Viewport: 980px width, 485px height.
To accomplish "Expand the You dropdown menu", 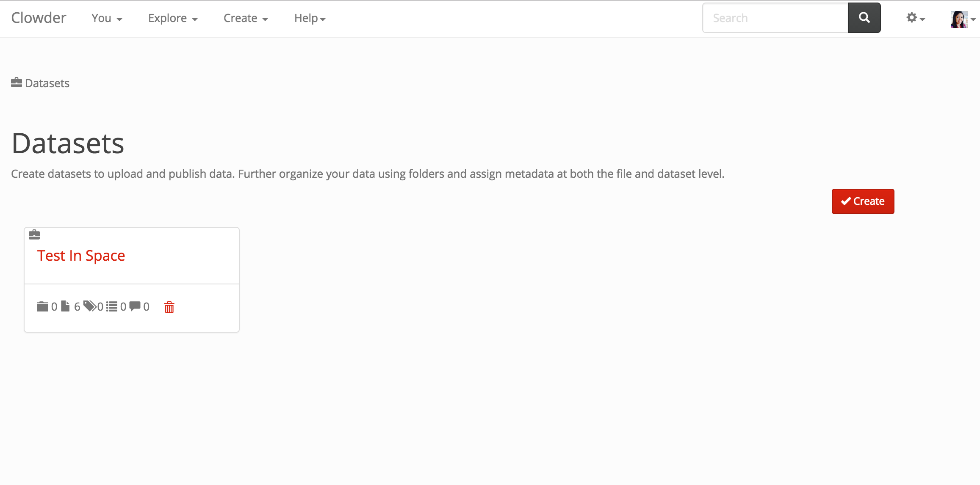I will click(x=107, y=18).
